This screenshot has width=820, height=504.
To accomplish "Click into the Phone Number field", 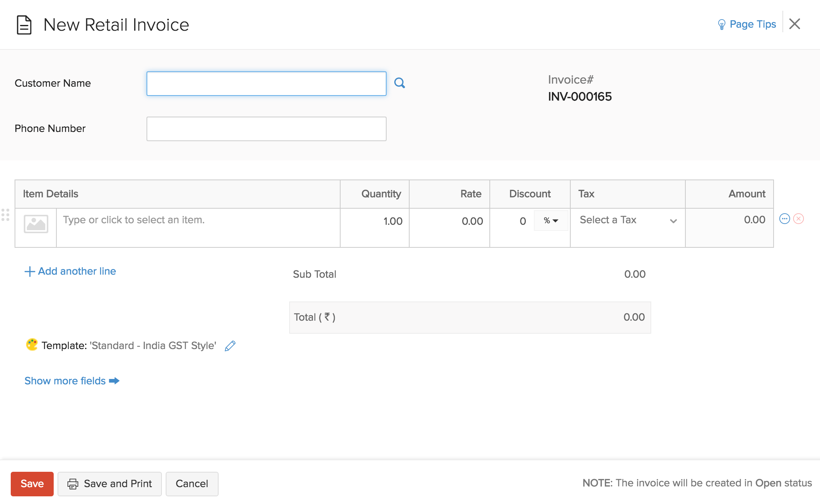I will point(266,129).
